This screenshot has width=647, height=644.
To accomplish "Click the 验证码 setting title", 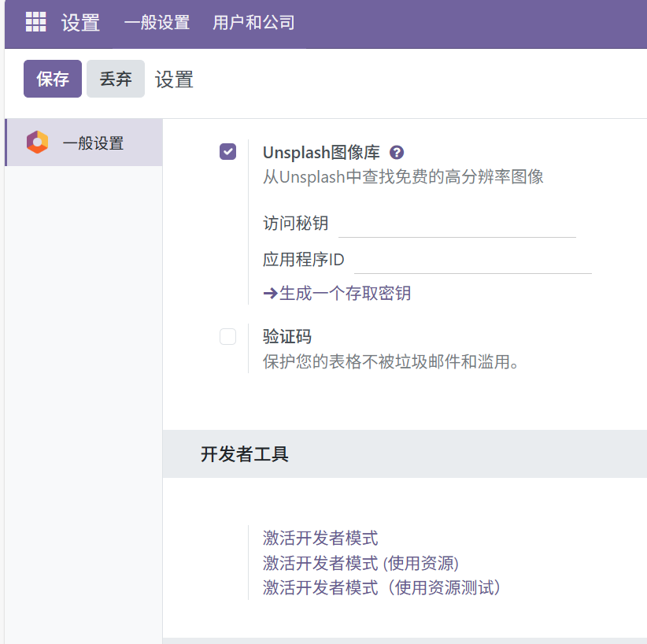I will coord(287,337).
